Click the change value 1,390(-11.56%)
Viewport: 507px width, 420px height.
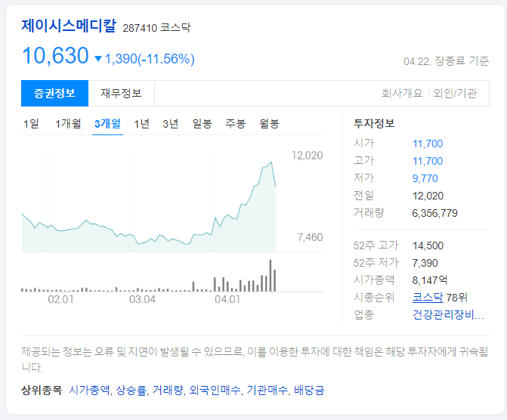(150, 59)
